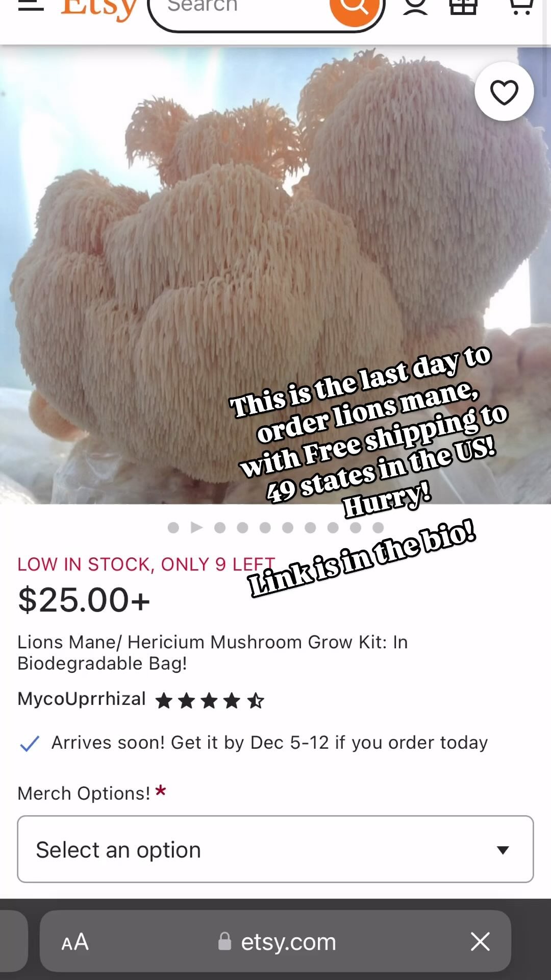This screenshot has height=980, width=551.
Task: View the star rating reviews
Action: (x=210, y=700)
